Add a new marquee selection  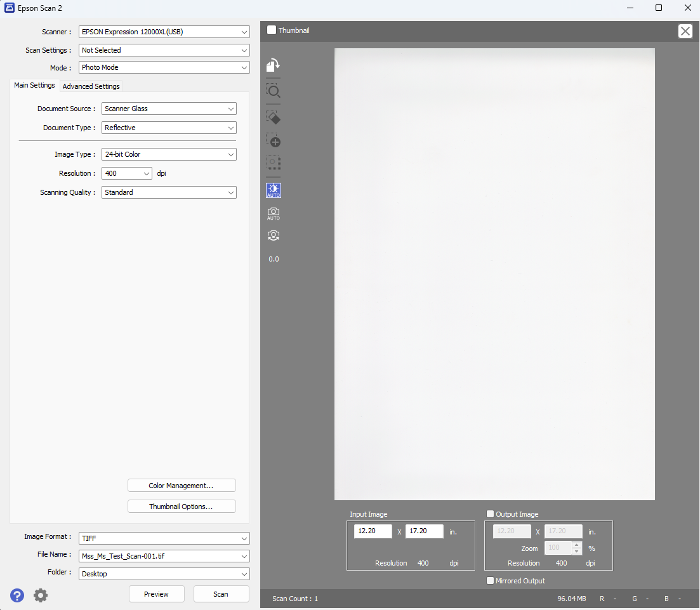coord(273,141)
